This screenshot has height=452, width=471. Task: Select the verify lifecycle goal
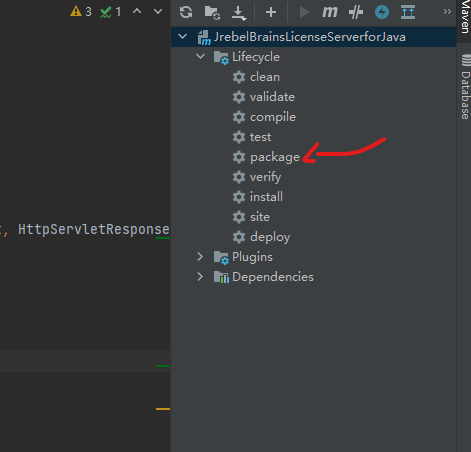(265, 177)
